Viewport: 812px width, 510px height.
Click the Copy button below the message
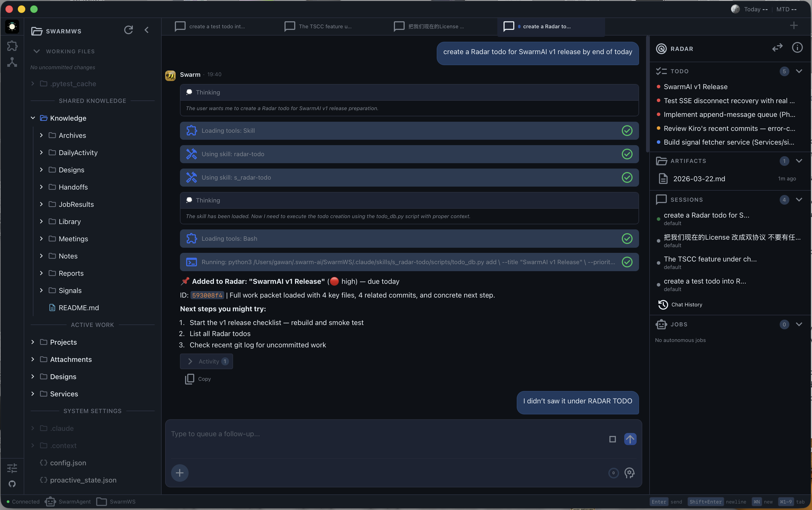198,379
